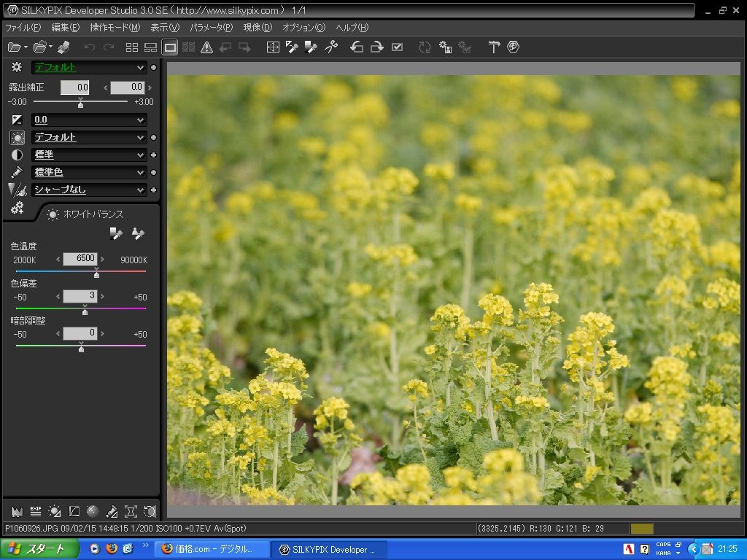Expand the シャープなし sharpness dropdown
Screen dimensions: 747x560
click(x=141, y=190)
